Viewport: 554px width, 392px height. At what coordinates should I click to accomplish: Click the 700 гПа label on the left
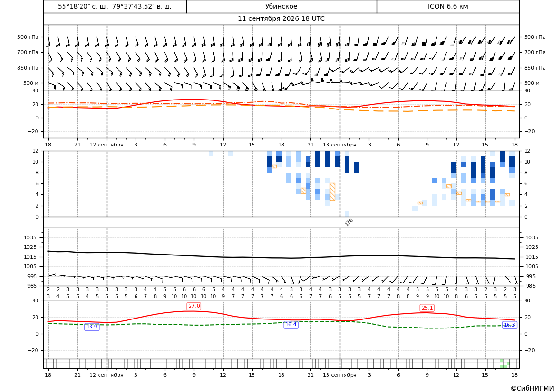28,52
